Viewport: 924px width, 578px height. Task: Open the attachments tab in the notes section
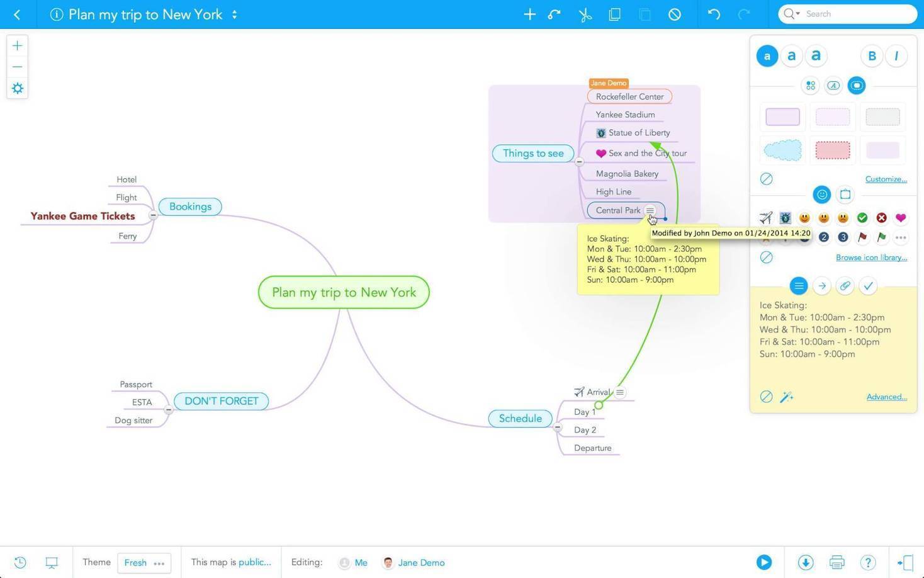tap(845, 286)
